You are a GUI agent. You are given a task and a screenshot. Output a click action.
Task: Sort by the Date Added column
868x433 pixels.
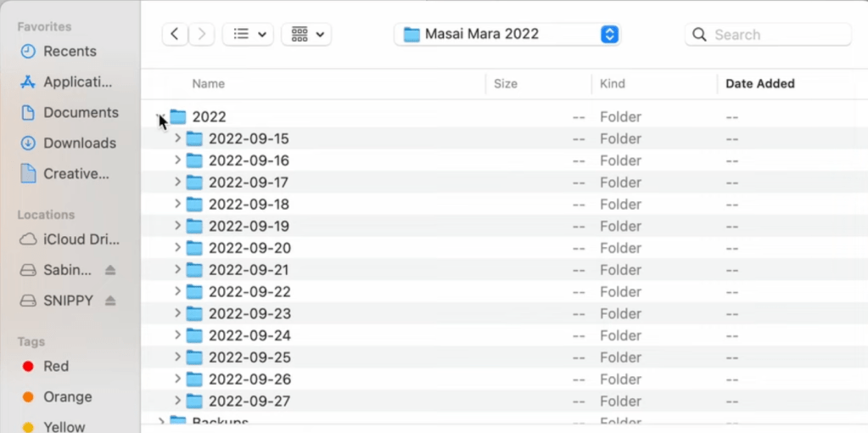tap(759, 84)
